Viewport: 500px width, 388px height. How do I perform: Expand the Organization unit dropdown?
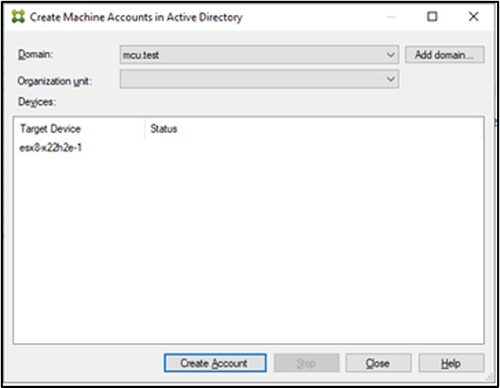pyautogui.click(x=259, y=79)
